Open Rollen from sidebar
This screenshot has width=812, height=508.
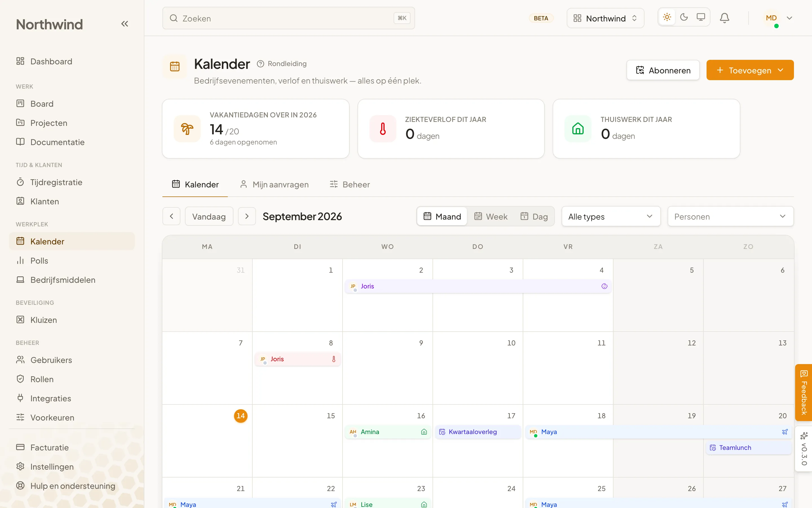(72, 379)
